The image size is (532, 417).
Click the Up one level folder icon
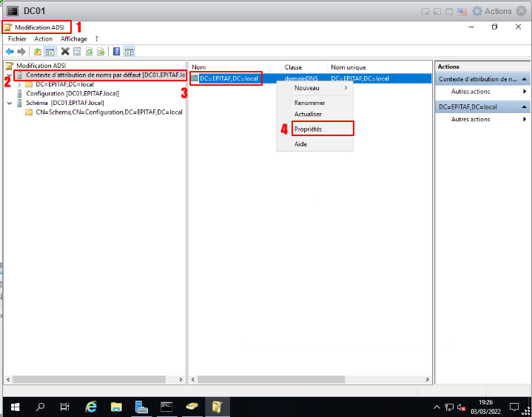pos(38,52)
